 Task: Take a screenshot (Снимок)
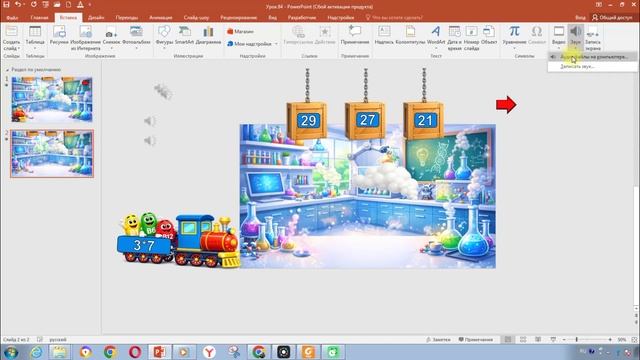point(111,38)
